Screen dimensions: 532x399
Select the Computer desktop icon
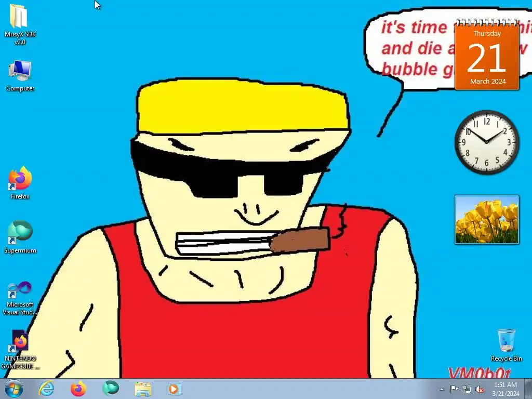click(x=20, y=76)
